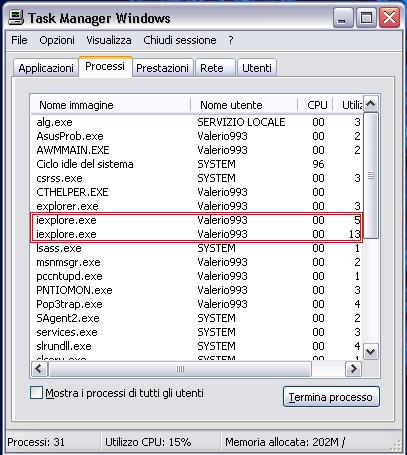Screen dimensions: 407x455
Task: Select the Processi tab
Action: [x=105, y=66]
